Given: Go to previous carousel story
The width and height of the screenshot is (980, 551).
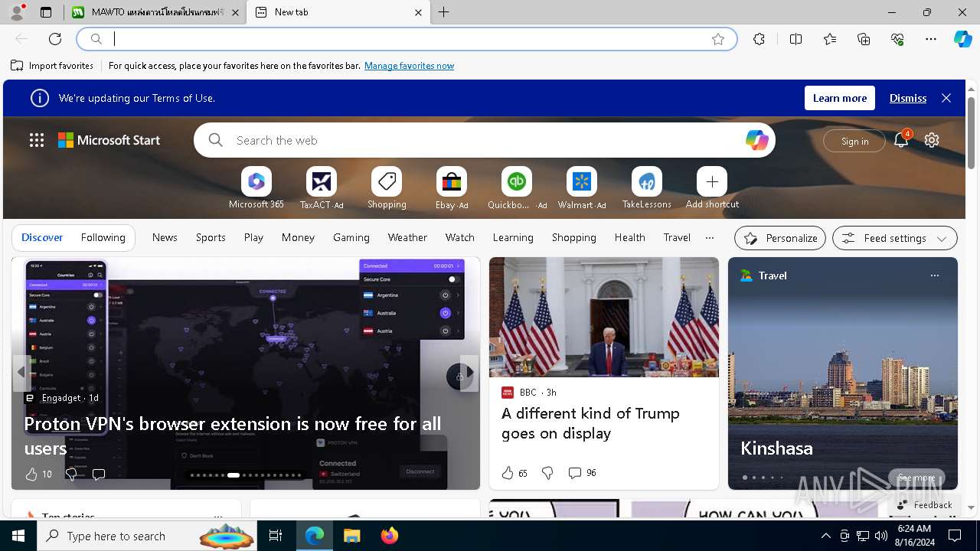Looking at the screenshot, I should coord(21,372).
